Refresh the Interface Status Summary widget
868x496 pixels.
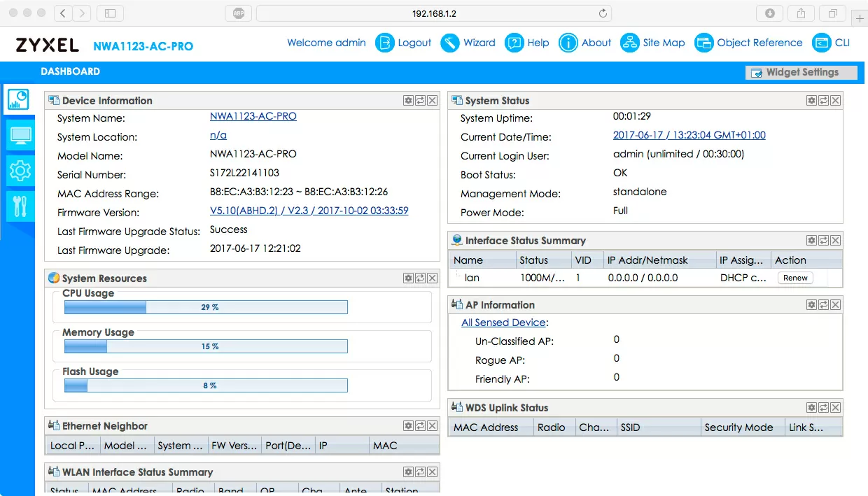click(824, 241)
